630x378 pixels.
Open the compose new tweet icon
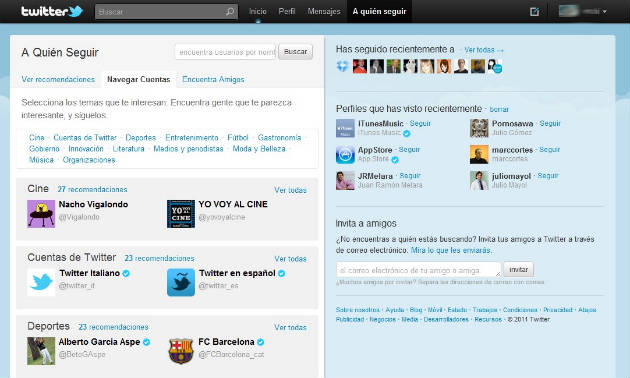point(534,12)
